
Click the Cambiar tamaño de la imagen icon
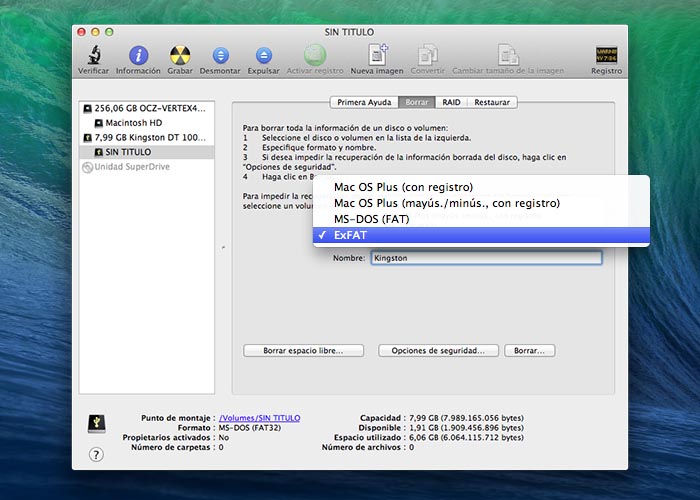508,55
